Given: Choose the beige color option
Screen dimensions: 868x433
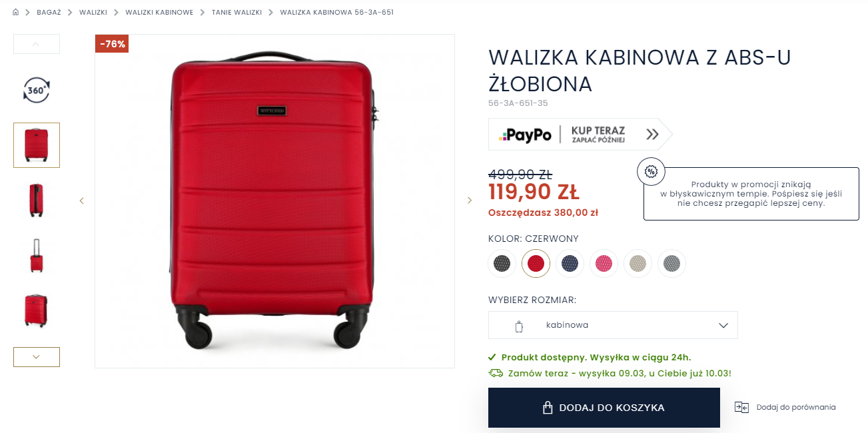Looking at the screenshot, I should pyautogui.click(x=638, y=264).
